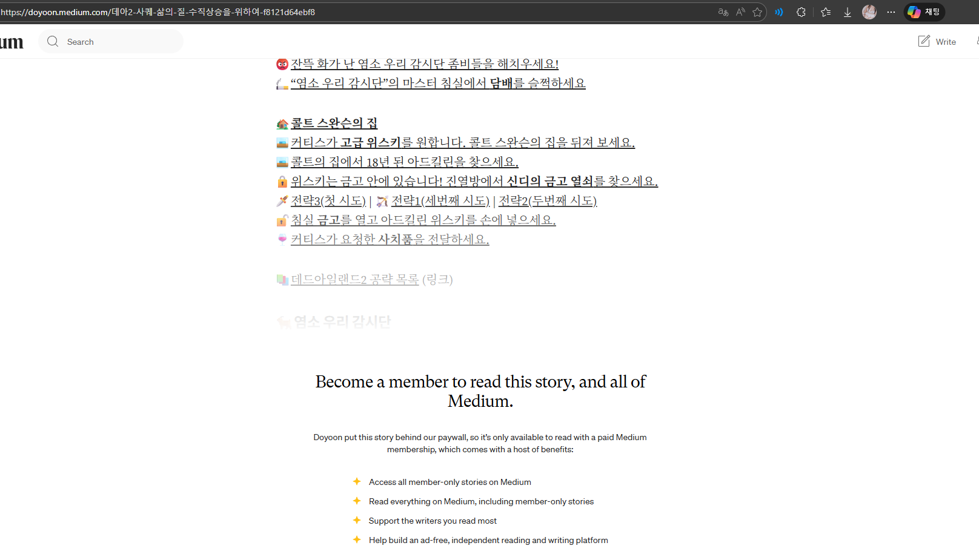Screen dimensions: 979x560
Task: Activate the read aloud icon in address bar
Action: pos(740,12)
